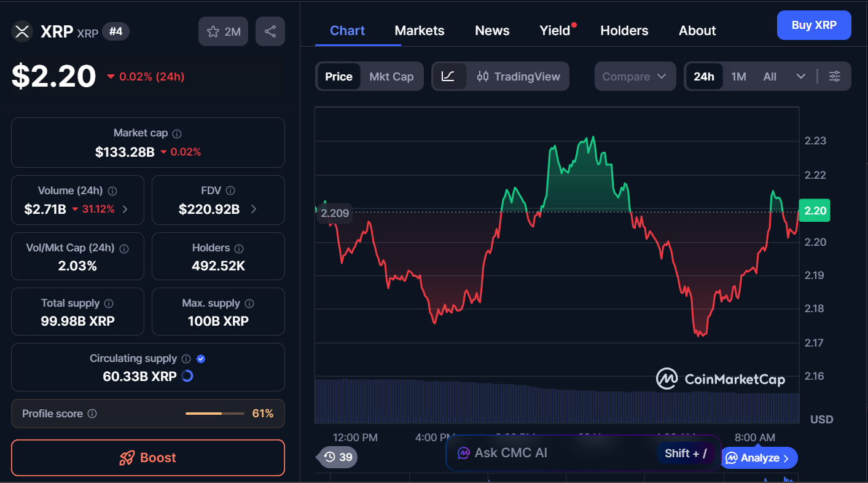
Task: Select the line chart view icon
Action: pos(450,76)
